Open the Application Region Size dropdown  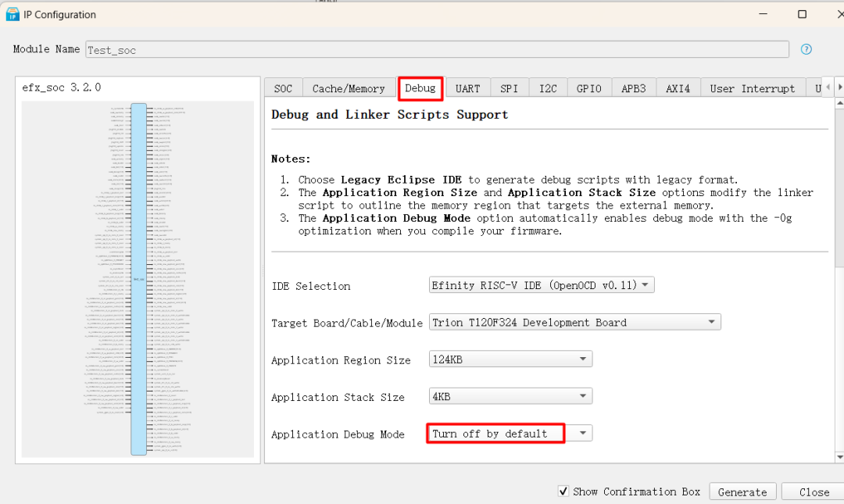click(510, 359)
